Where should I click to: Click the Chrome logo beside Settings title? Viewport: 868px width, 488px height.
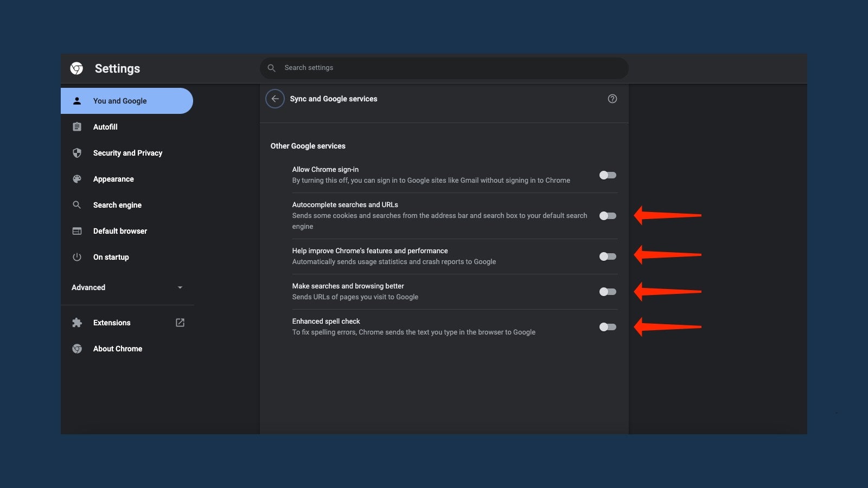point(76,68)
